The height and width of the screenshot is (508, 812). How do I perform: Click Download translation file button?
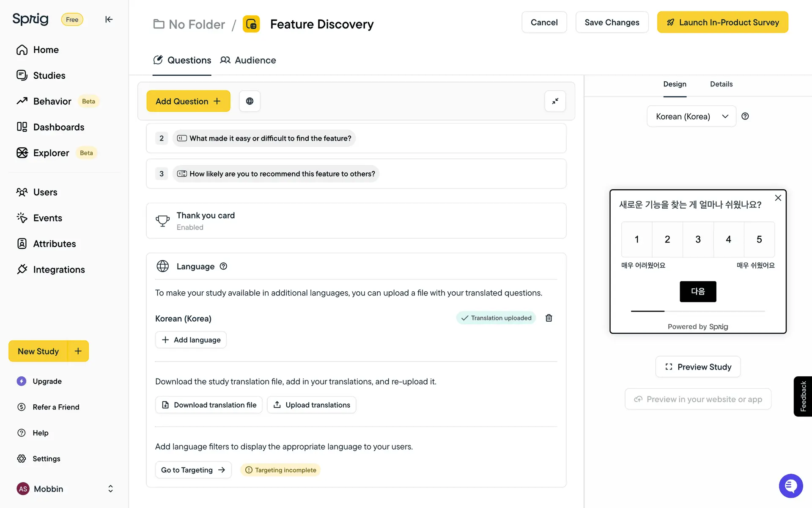coord(209,405)
